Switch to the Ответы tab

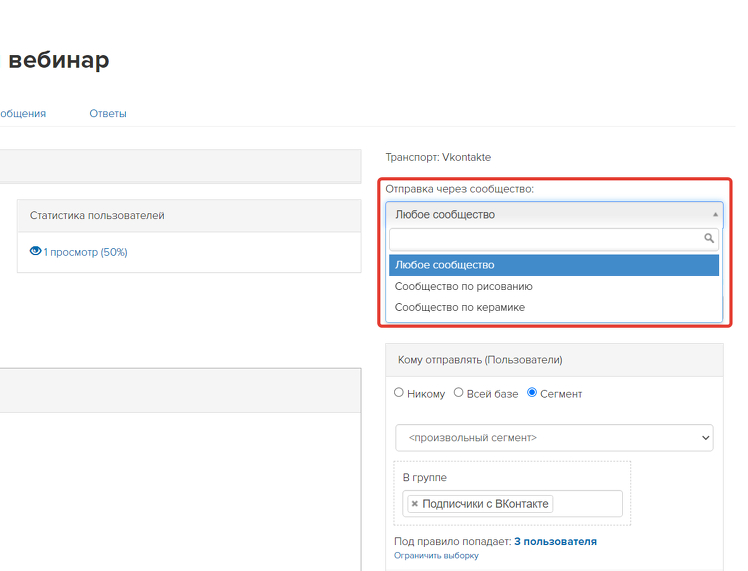[108, 113]
